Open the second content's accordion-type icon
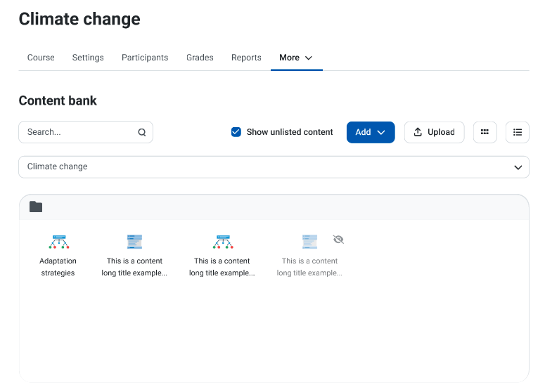545x392 pixels. coord(134,242)
